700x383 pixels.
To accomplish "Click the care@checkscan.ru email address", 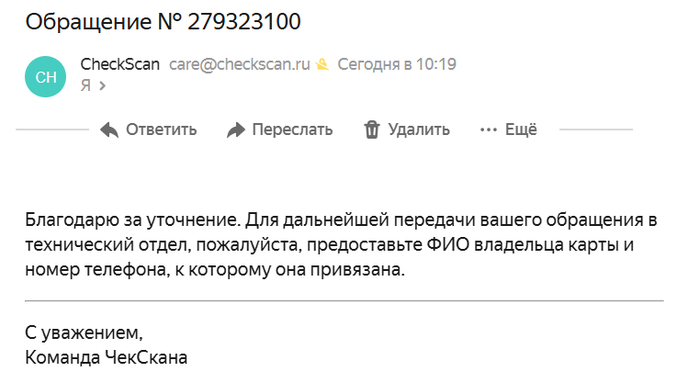I will point(239,64).
